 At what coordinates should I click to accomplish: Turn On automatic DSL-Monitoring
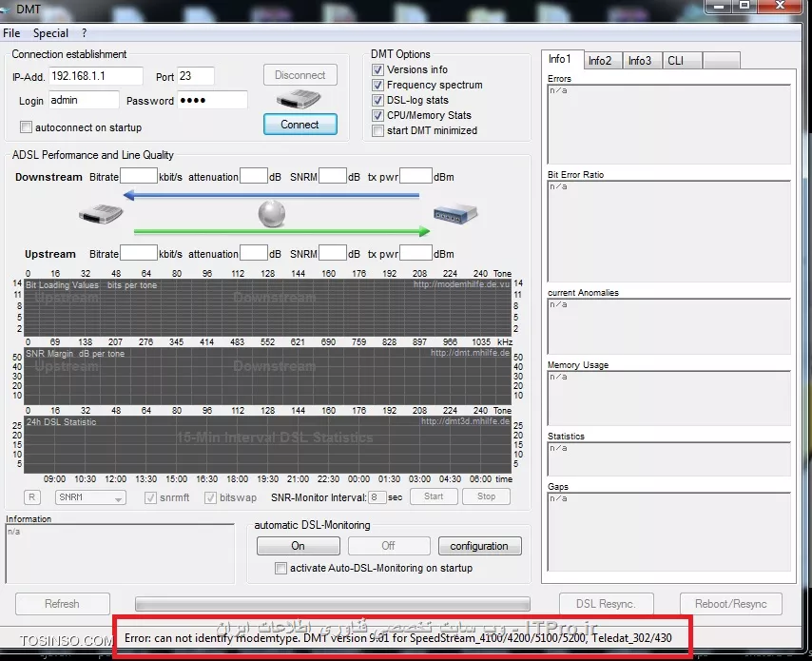[x=299, y=546]
